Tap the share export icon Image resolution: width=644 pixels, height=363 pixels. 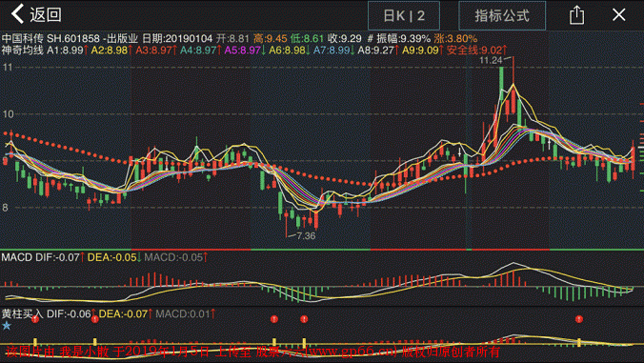tap(576, 15)
